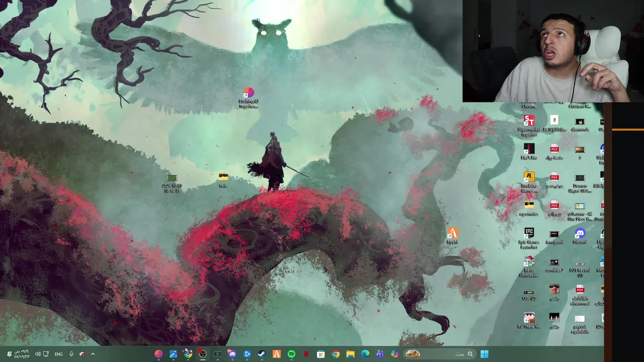Open the clock and date in taskbar
The width and height of the screenshot is (644, 362).
coord(22,354)
